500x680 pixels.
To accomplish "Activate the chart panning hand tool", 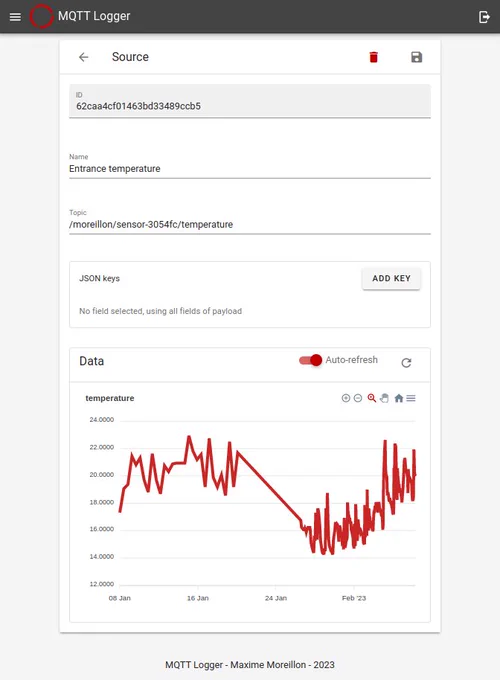I will point(385,398).
